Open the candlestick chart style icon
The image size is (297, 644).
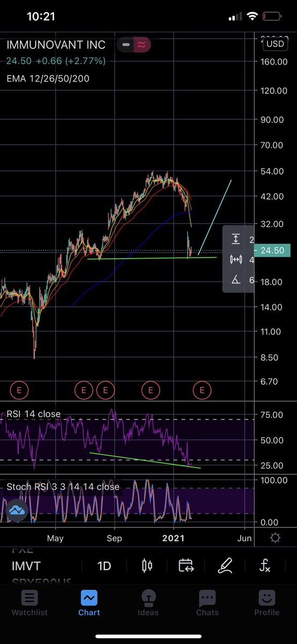tap(147, 565)
